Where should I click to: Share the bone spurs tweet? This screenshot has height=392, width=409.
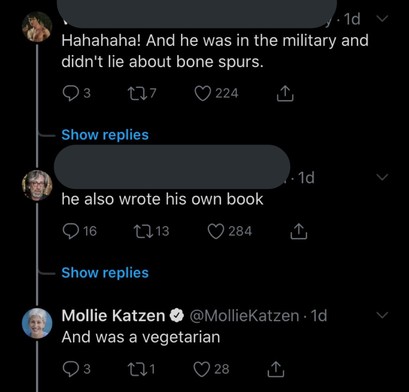[285, 93]
